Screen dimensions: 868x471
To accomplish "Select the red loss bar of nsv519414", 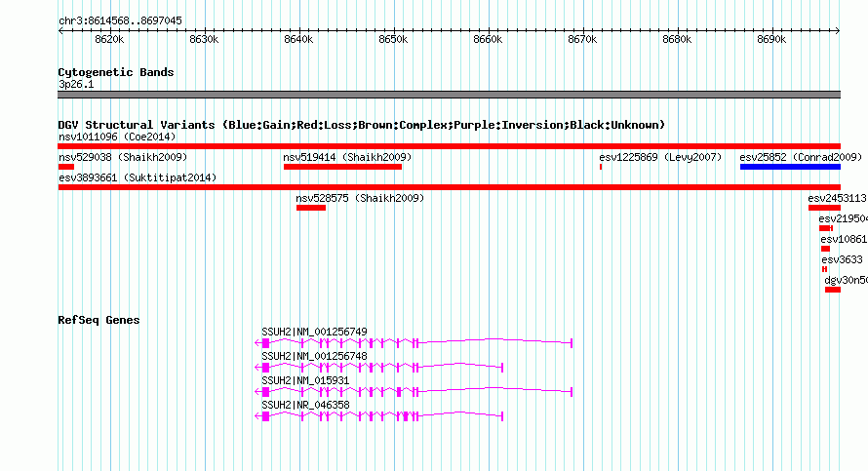I will [342, 167].
